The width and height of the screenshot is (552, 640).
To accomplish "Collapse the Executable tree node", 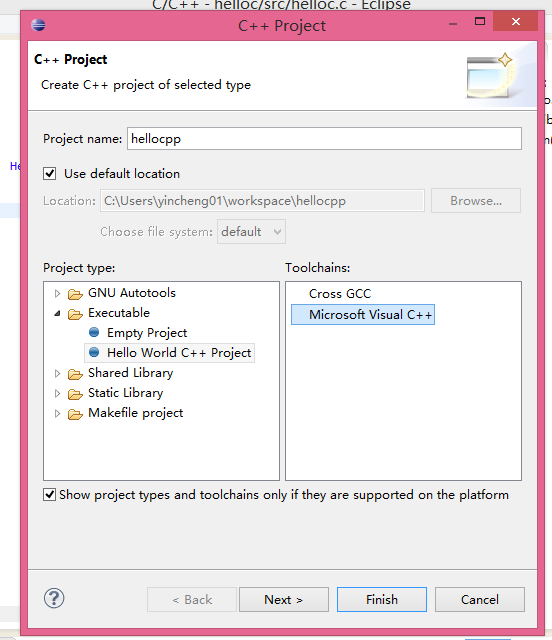I will (x=57, y=313).
